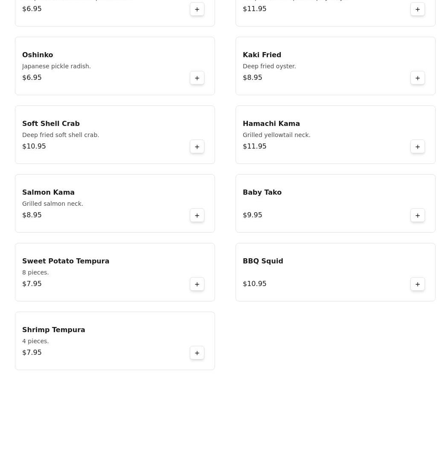Screen dimensions: 448x476
Task: Select the Shrimp Tempura item name
Action: tap(54, 330)
